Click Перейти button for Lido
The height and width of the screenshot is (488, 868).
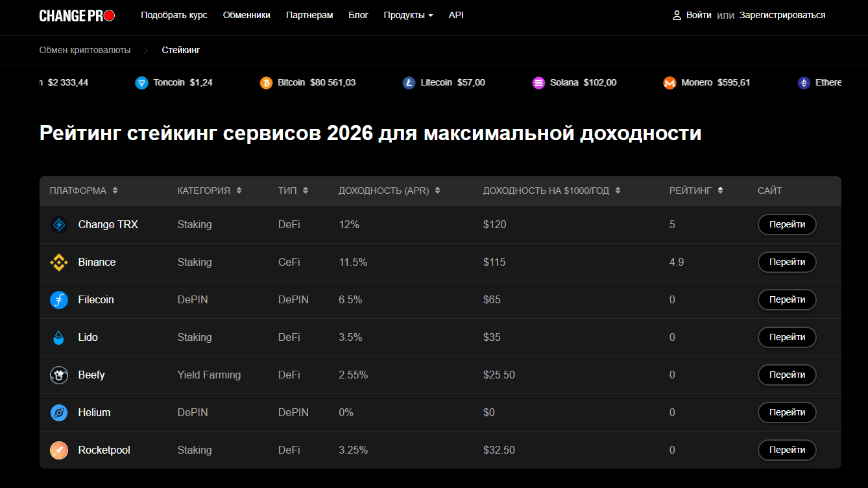point(787,338)
